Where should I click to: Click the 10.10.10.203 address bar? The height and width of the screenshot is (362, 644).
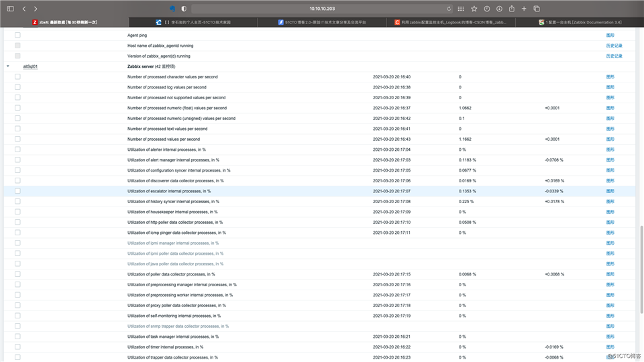(322, 9)
